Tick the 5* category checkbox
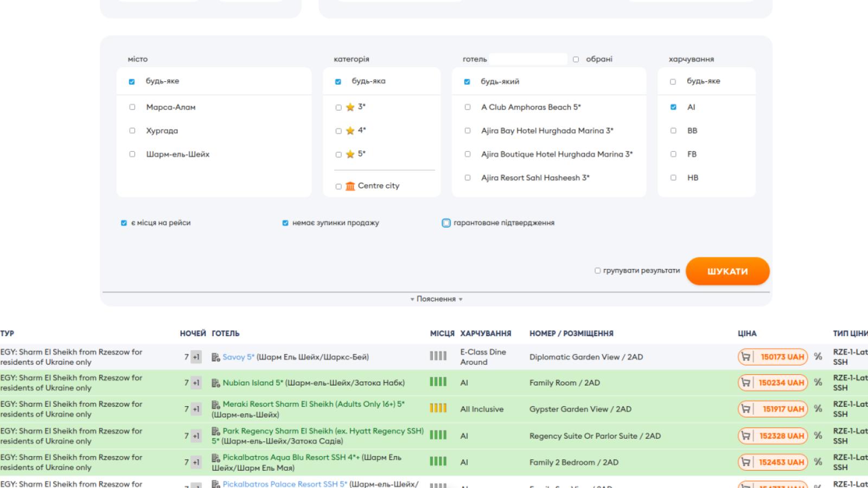868x488 pixels. pyautogui.click(x=339, y=155)
